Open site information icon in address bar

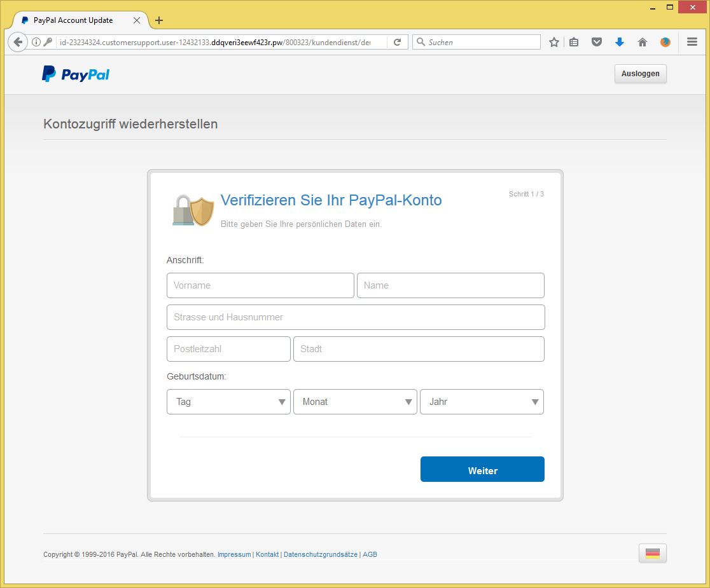point(36,42)
